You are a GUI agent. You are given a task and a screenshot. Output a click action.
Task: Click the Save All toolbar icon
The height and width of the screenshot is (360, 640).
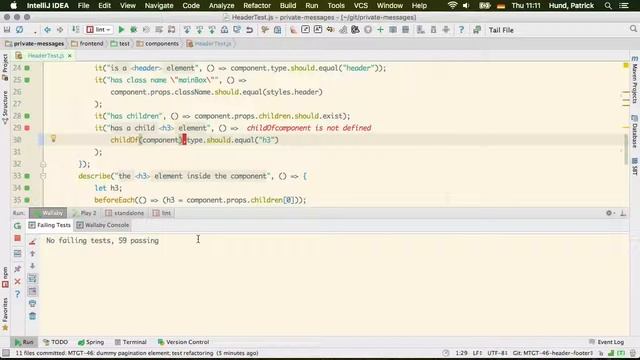(x=7, y=30)
